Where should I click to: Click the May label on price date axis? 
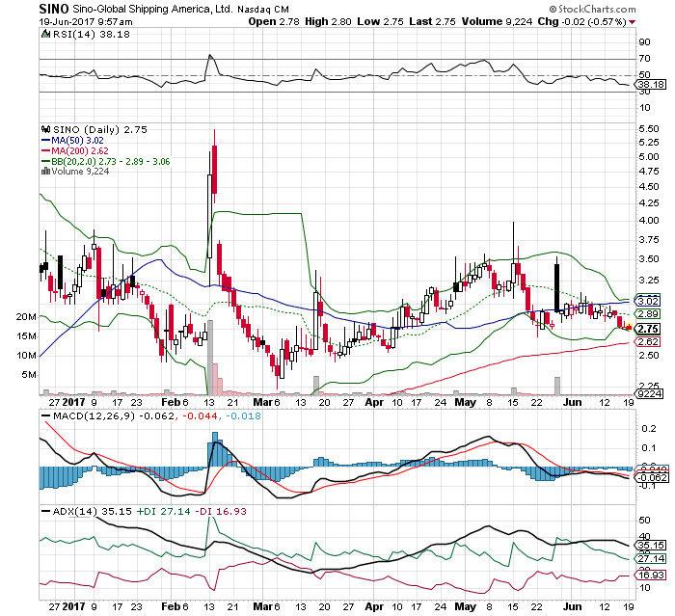[466, 402]
